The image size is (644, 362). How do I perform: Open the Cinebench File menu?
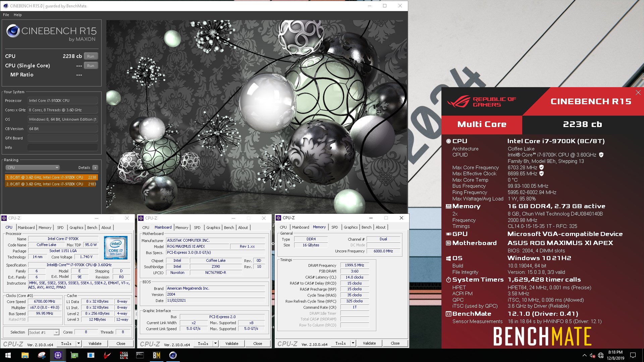coord(6,15)
